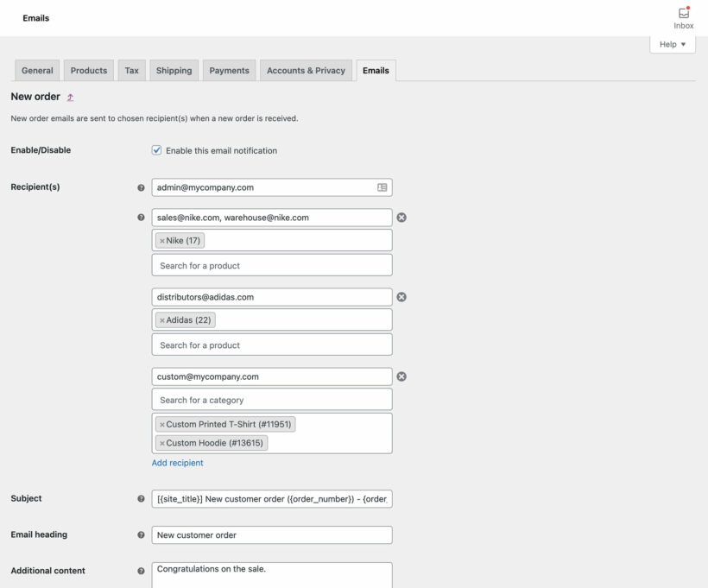
Task: Click the help icon next to Recipient(s)
Action: [x=141, y=187]
